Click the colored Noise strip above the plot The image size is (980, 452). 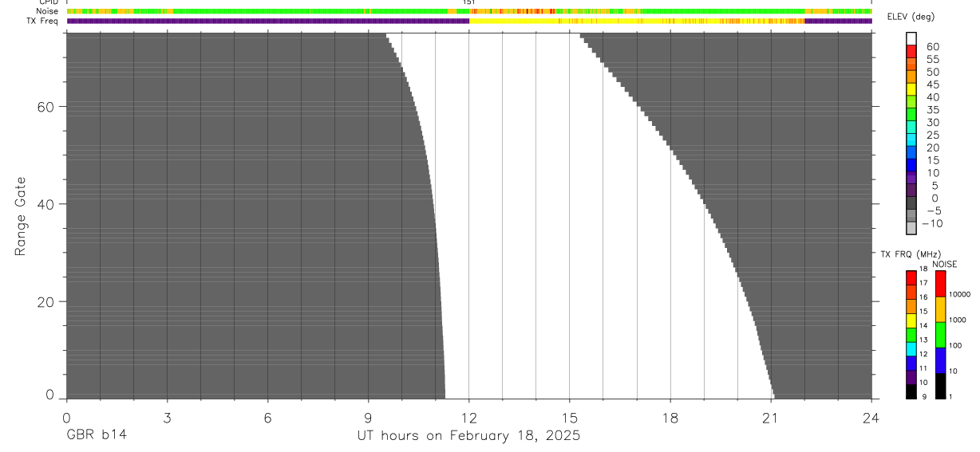click(468, 11)
